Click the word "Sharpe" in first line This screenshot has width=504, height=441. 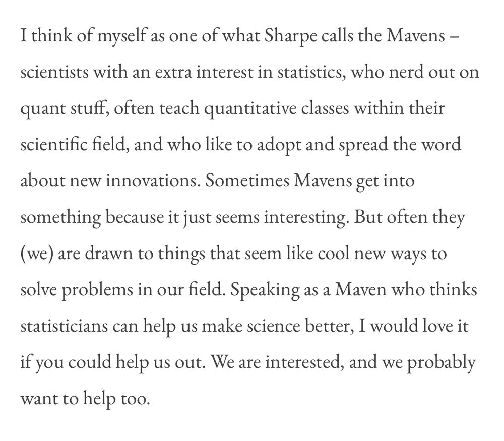[291, 36]
